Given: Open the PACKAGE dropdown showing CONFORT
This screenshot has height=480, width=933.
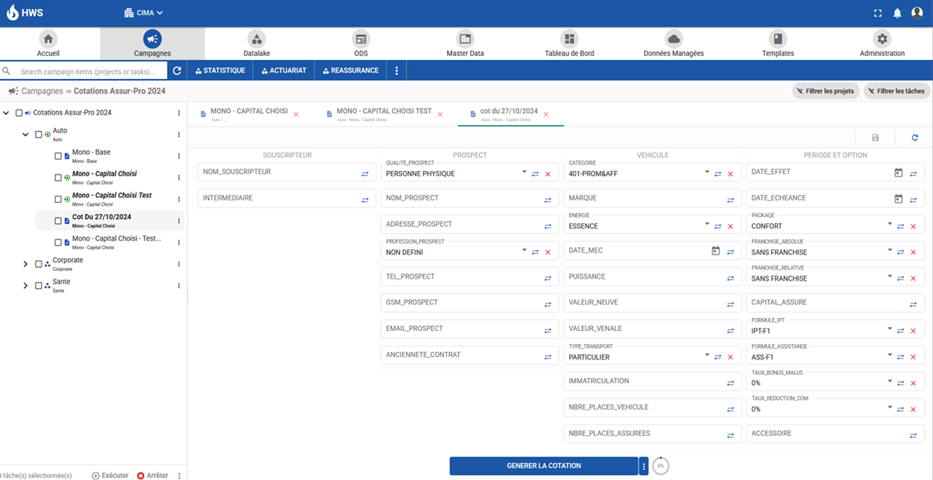Looking at the screenshot, I should (x=889, y=225).
